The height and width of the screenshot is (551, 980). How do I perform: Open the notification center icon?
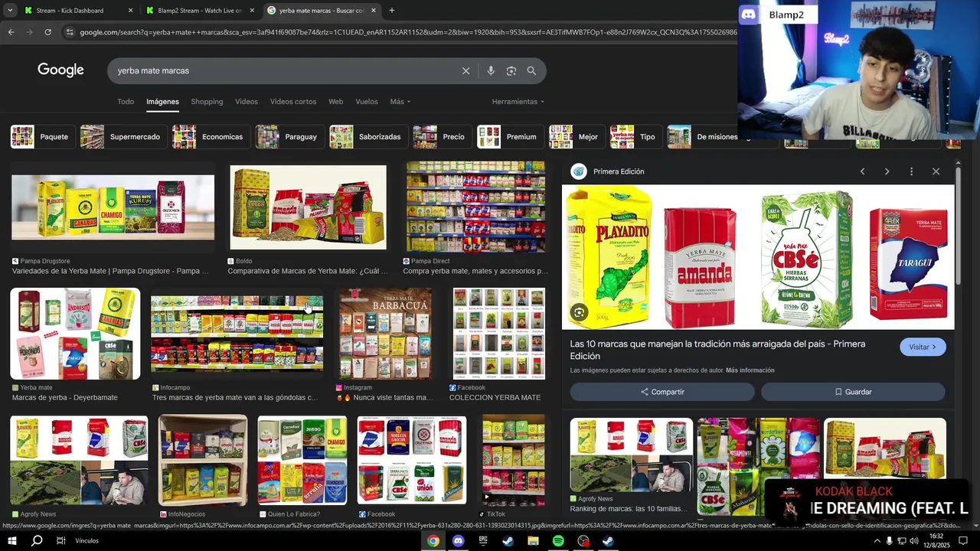(x=963, y=541)
